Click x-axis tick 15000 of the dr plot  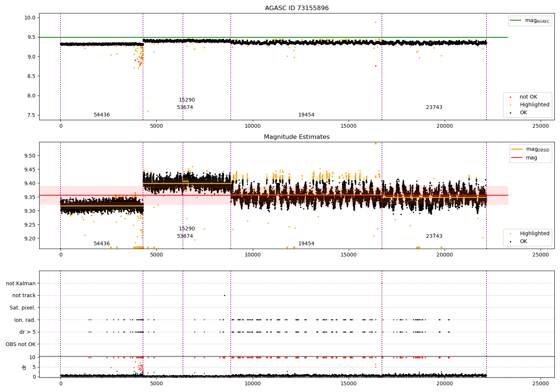pos(348,383)
